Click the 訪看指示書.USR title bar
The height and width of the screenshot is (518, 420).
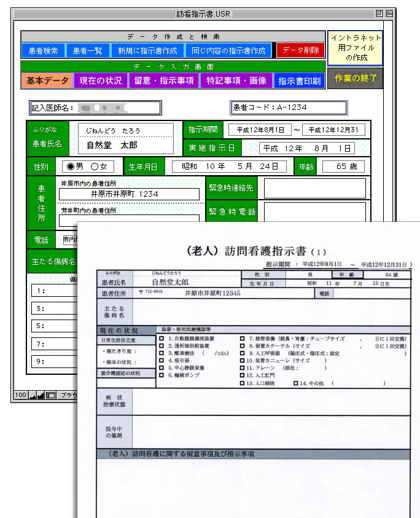[x=203, y=14]
